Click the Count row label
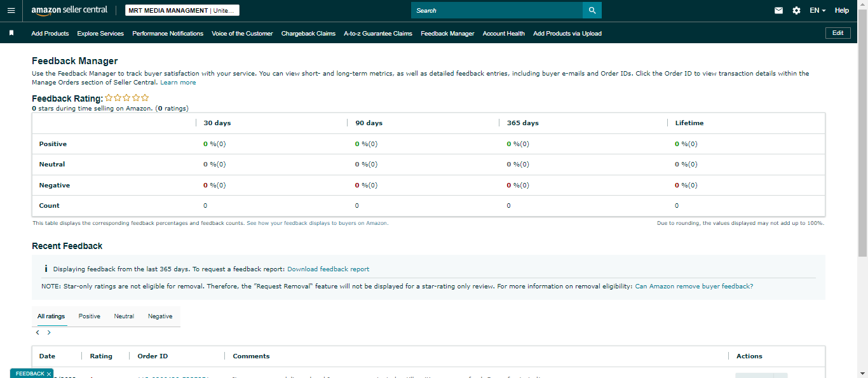Screen dimensions: 868x378 pos(49,206)
